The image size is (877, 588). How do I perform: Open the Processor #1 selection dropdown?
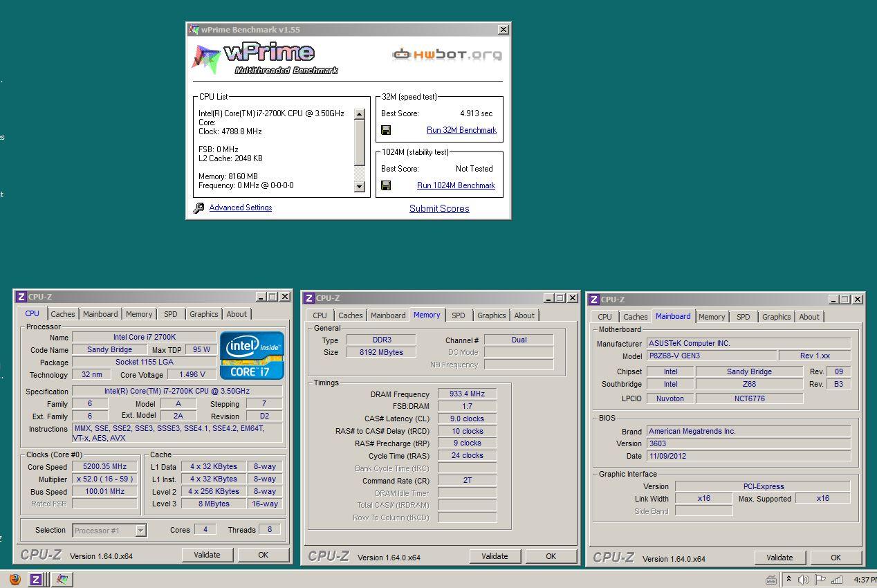141,531
